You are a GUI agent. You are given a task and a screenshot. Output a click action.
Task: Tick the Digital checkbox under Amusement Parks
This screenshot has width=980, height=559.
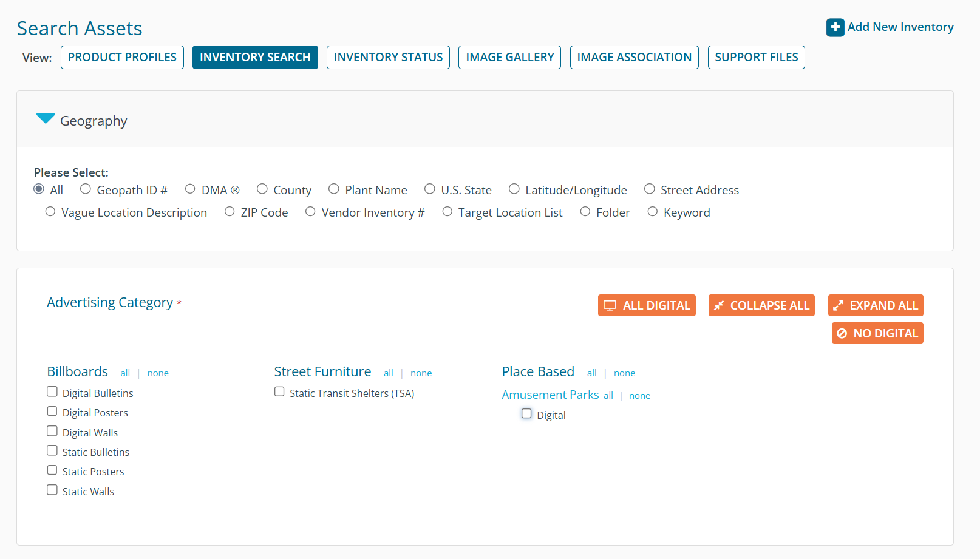[x=526, y=414]
